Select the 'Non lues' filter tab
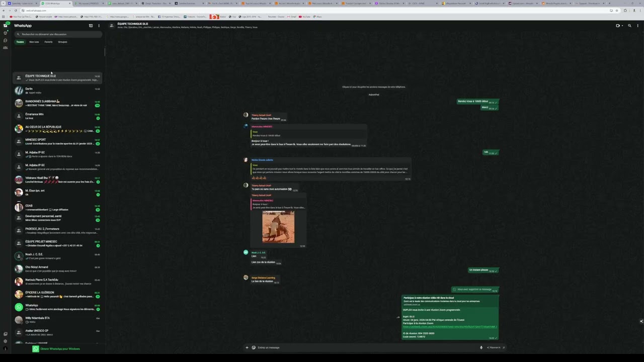 34,42
